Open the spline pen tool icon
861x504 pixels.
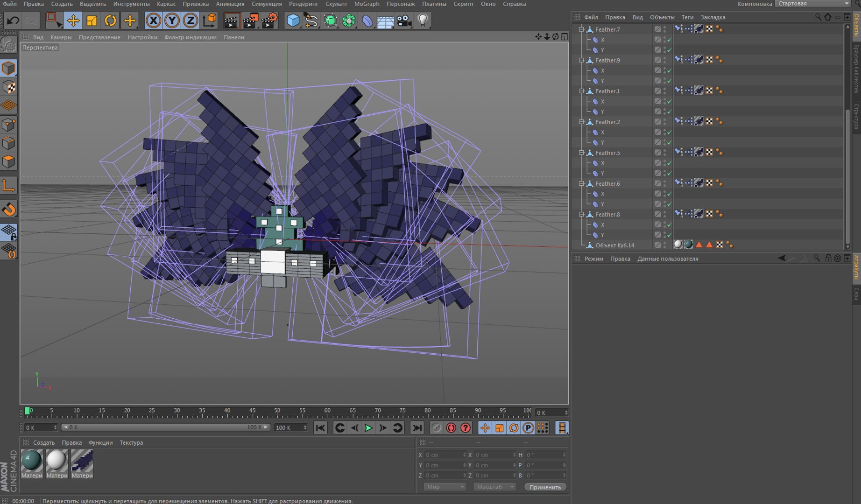(311, 21)
